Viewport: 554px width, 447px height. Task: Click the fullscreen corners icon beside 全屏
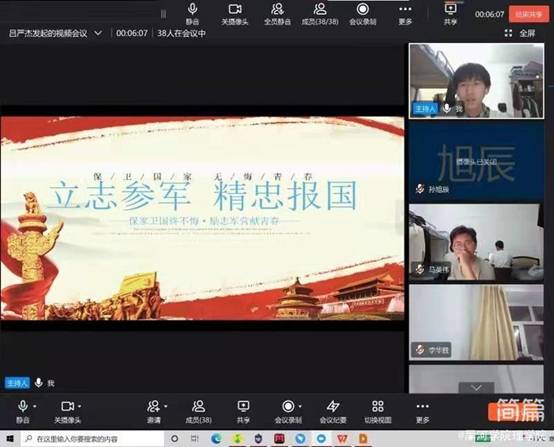508,33
